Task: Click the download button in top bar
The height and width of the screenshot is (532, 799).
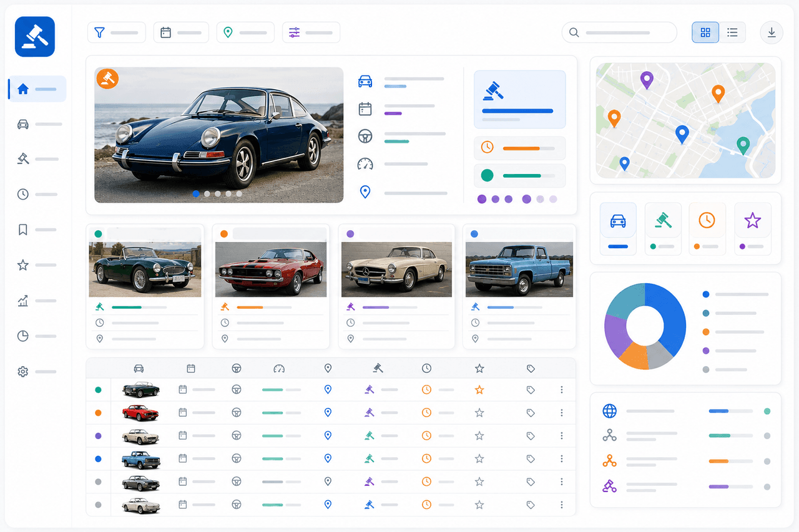Action: pos(772,32)
